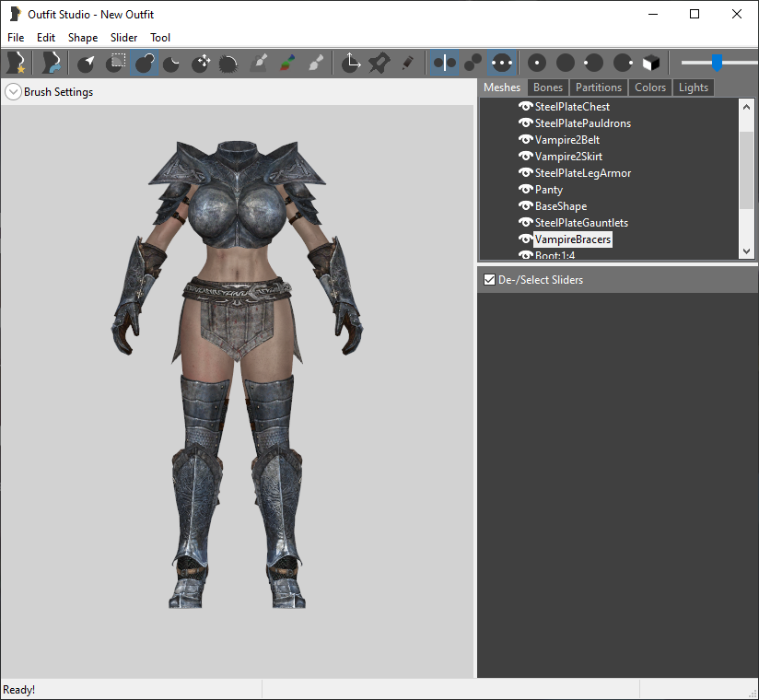Open the Edit menu
This screenshot has width=759, height=700.
tap(46, 38)
